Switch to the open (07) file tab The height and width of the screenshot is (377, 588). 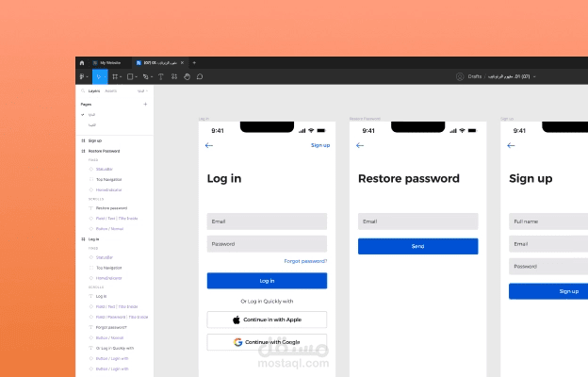(x=160, y=62)
